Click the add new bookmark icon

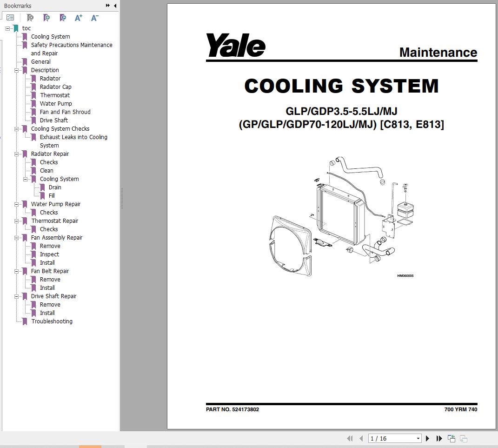[46, 18]
